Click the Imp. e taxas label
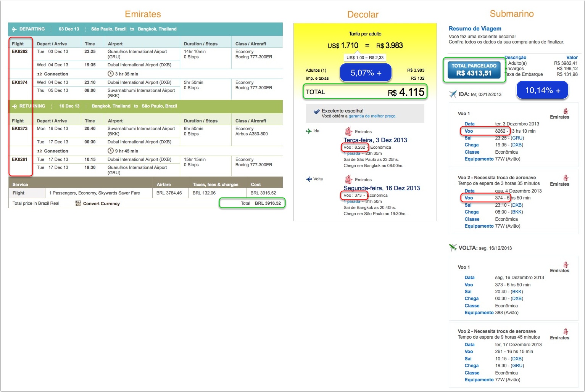Screen dimensions: 585x392 point(317,78)
